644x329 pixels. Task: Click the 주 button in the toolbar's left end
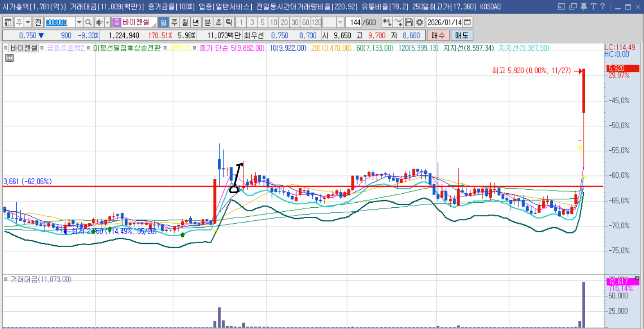coord(19,22)
